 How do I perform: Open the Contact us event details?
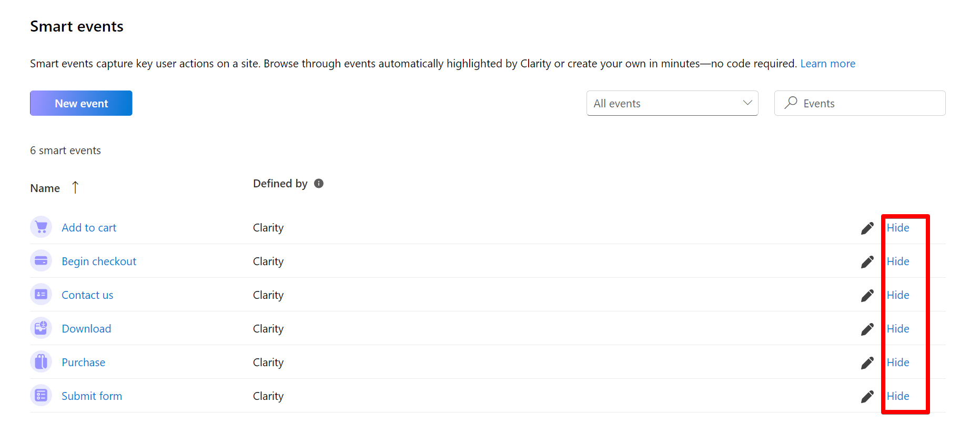[87, 295]
